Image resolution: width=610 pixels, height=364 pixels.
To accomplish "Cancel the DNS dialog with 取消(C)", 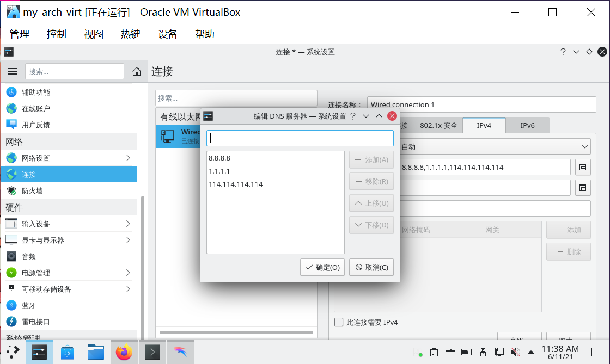I will pyautogui.click(x=371, y=267).
